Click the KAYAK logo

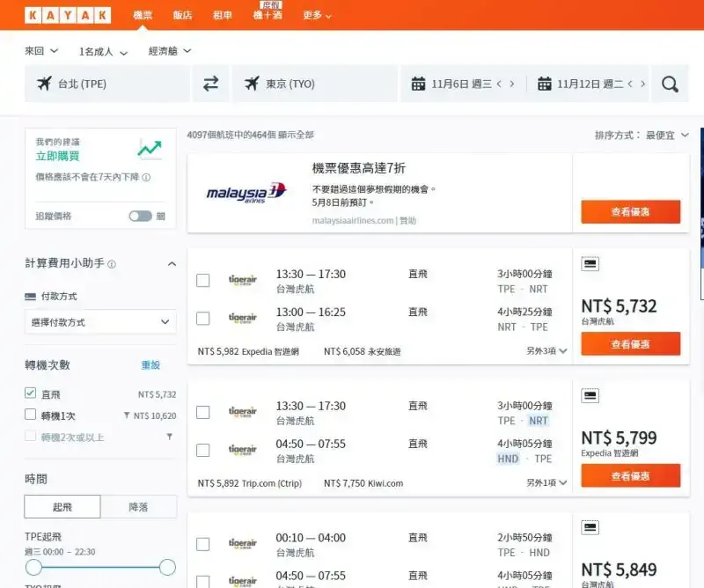(68, 15)
